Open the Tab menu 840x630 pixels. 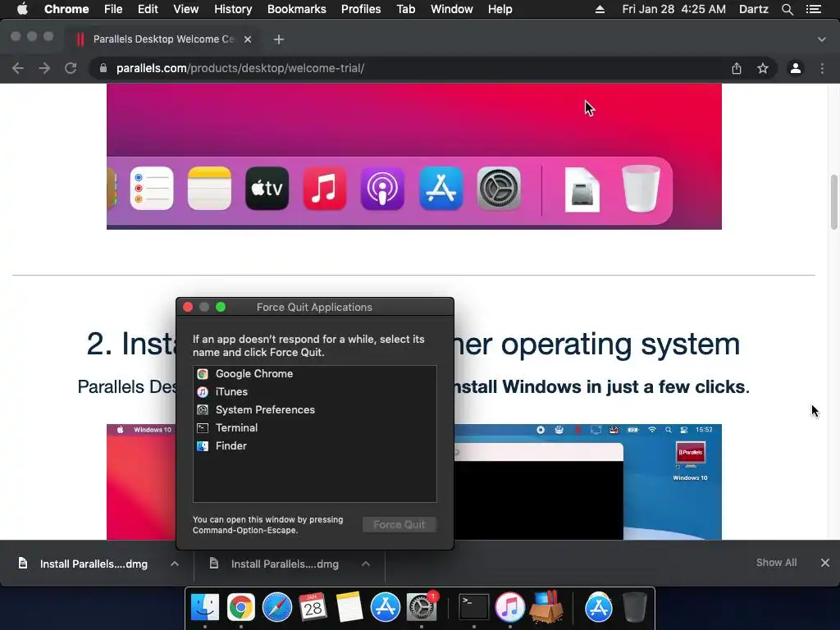405,9
